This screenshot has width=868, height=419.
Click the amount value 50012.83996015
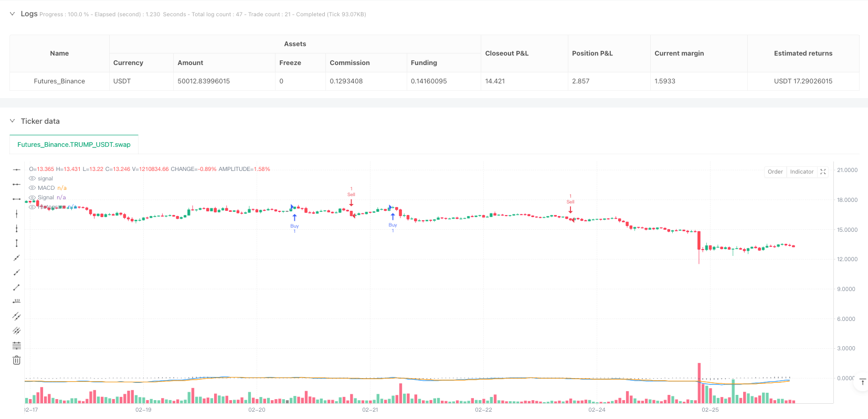coord(204,81)
